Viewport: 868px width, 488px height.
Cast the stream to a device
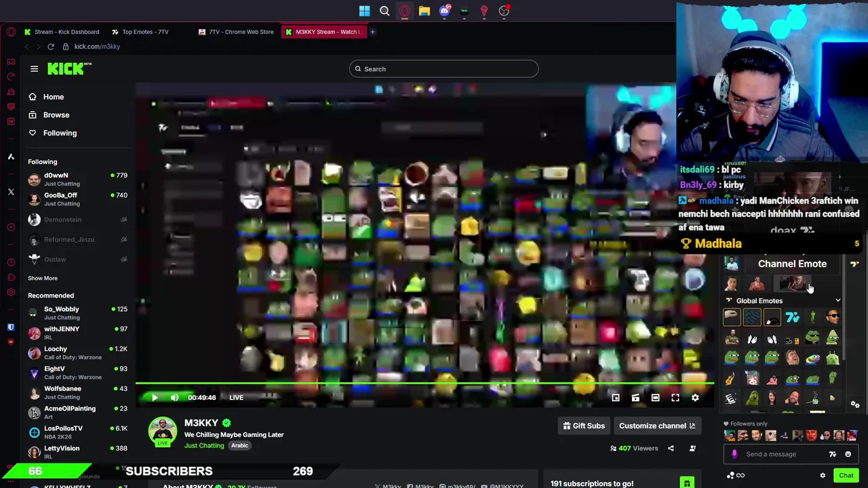635,399
